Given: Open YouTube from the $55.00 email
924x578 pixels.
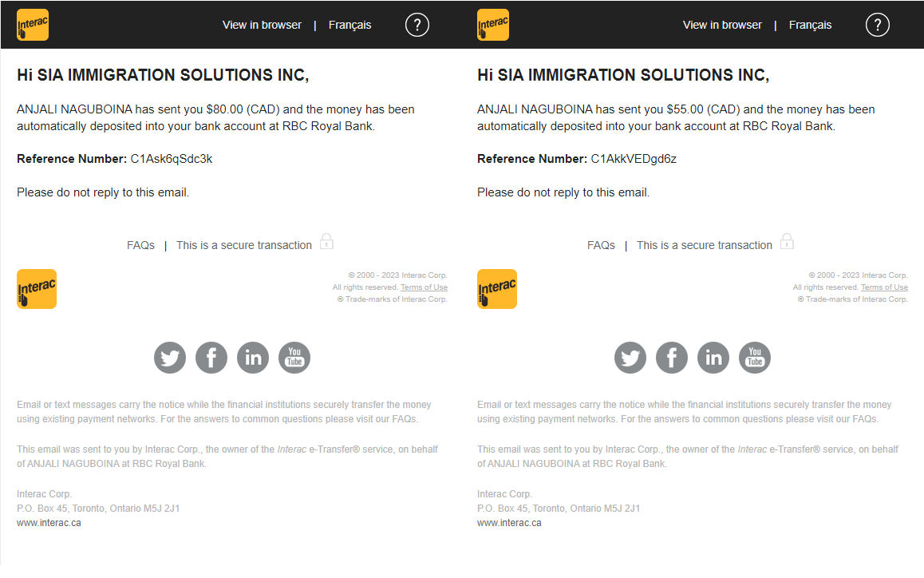Looking at the screenshot, I should coord(755,358).
